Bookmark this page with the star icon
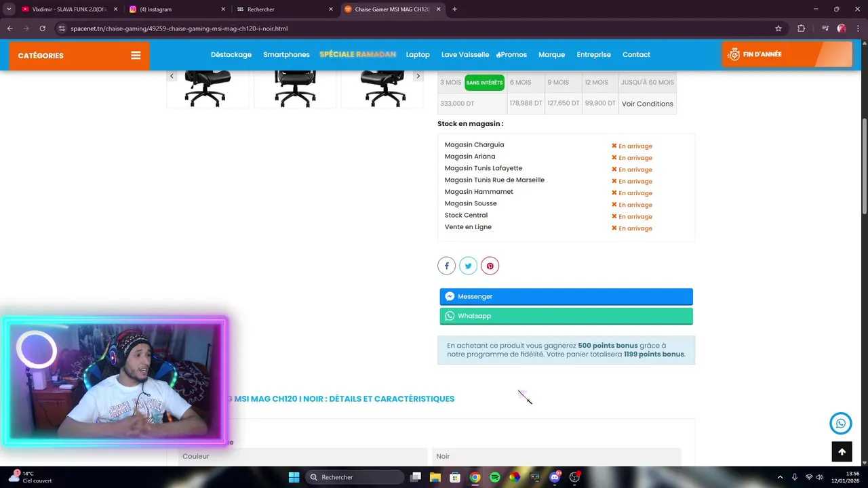Image resolution: width=868 pixels, height=488 pixels. pyautogui.click(x=778, y=28)
